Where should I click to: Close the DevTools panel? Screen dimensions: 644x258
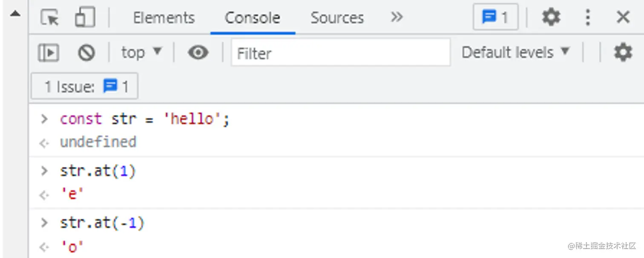pyautogui.click(x=623, y=18)
